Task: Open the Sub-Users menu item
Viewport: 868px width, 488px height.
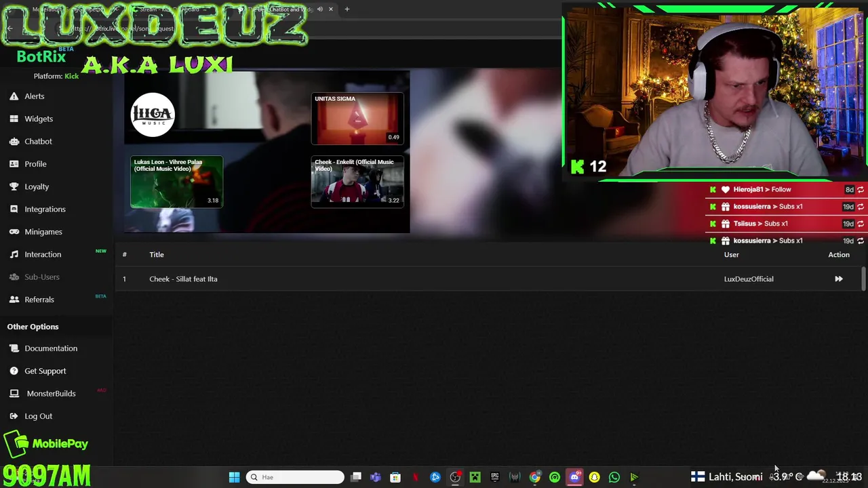Action: coord(41,277)
